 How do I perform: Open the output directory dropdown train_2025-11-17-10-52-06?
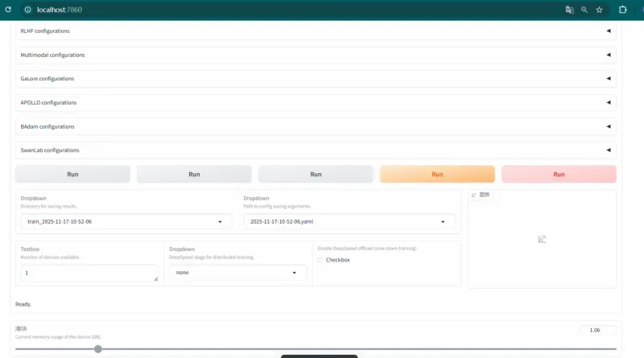point(126,222)
